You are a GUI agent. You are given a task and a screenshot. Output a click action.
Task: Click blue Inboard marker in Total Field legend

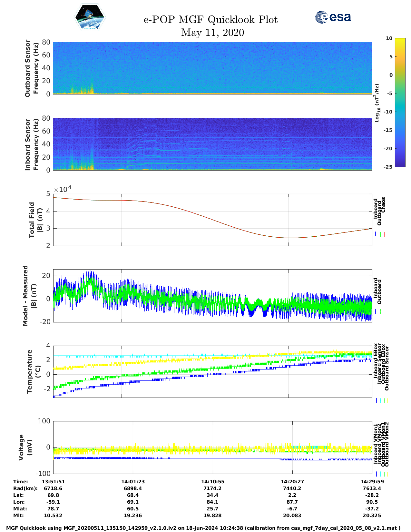click(376, 234)
